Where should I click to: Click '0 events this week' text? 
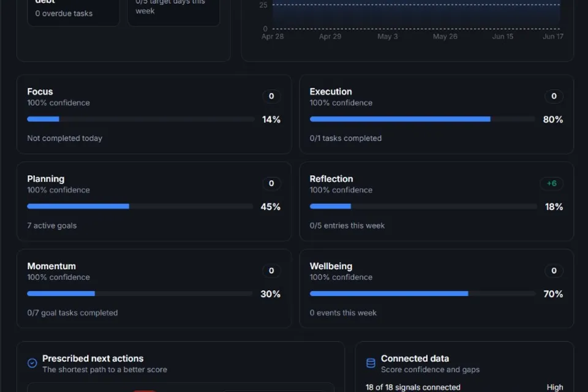tap(343, 313)
